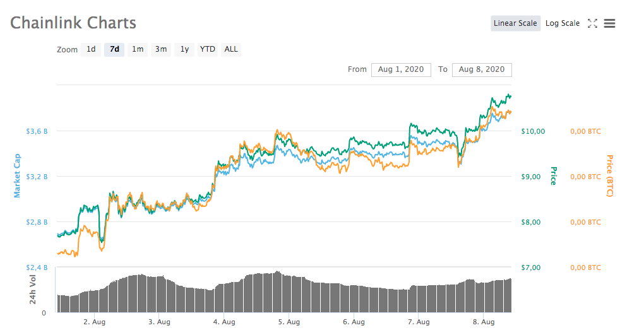Select the Market Cap axis title
The height and width of the screenshot is (335, 644).
click(17, 176)
